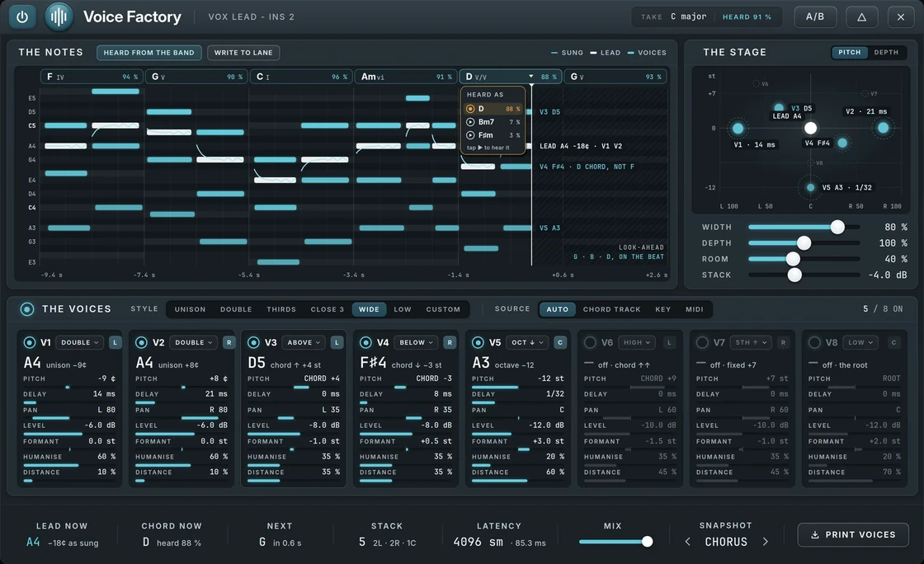Click V8 pan side C badge
Image resolution: width=924 pixels, height=564 pixels.
tap(894, 342)
